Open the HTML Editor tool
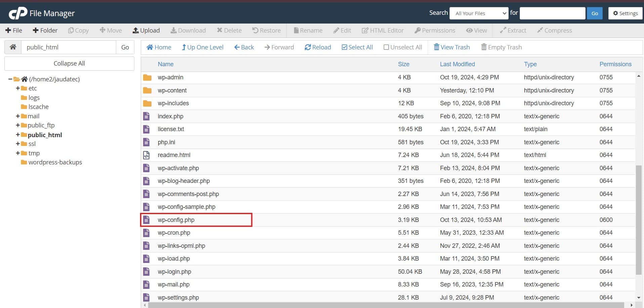The image size is (644, 308). click(x=383, y=30)
